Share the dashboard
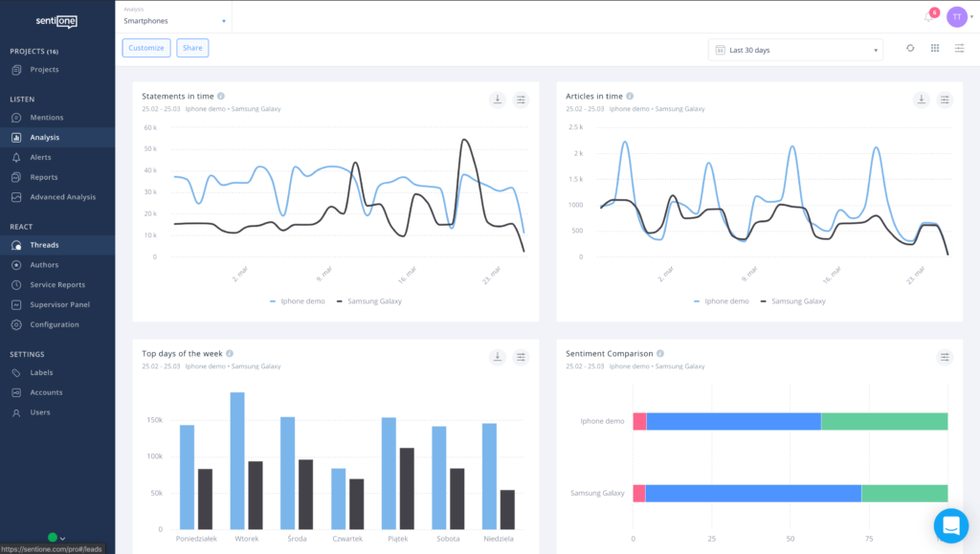This screenshot has width=980, height=554. tap(192, 47)
